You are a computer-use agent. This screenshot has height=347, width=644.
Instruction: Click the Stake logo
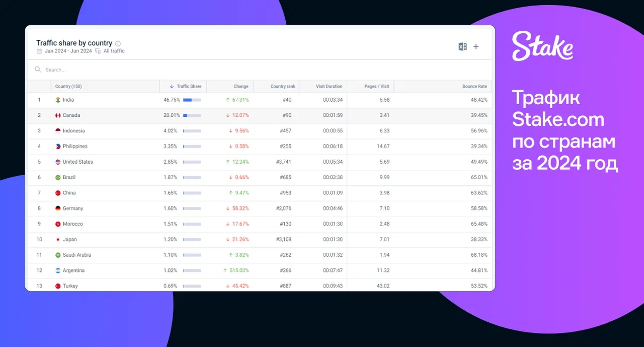(x=542, y=46)
